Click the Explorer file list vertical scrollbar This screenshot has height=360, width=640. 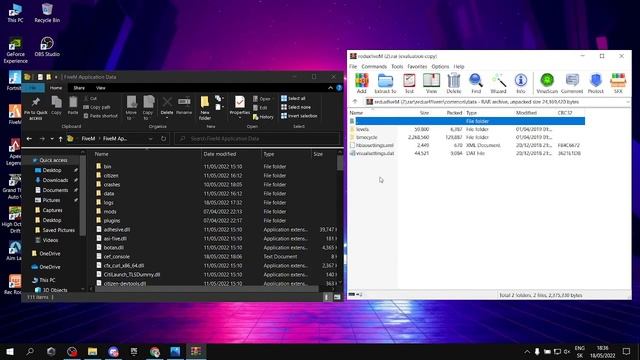340,163
